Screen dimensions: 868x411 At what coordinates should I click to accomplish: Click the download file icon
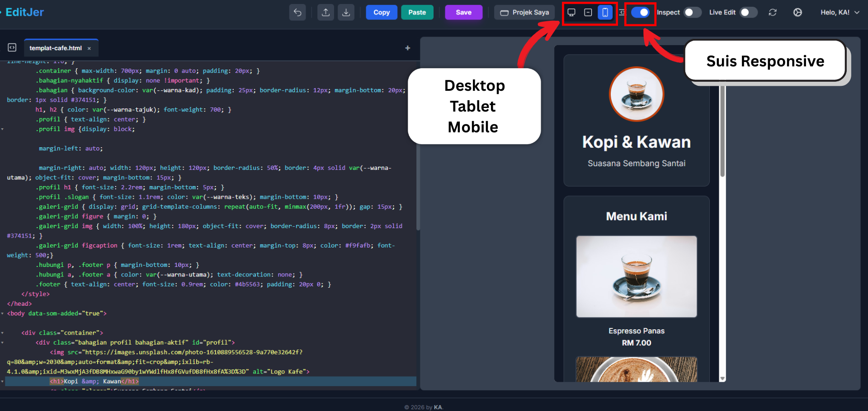pyautogui.click(x=346, y=13)
